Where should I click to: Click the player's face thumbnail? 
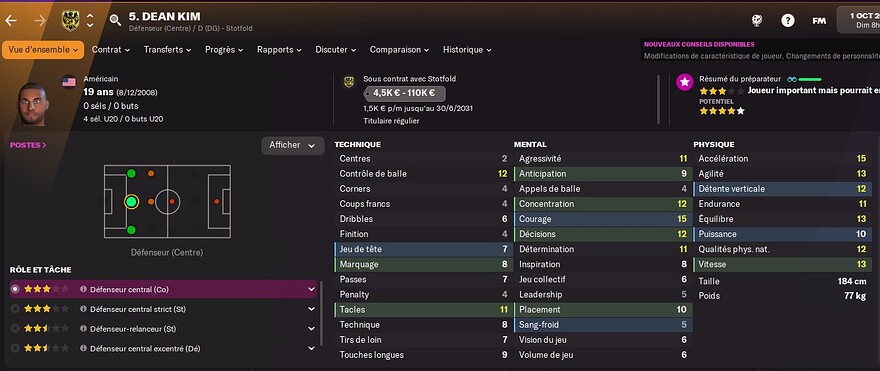click(32, 104)
